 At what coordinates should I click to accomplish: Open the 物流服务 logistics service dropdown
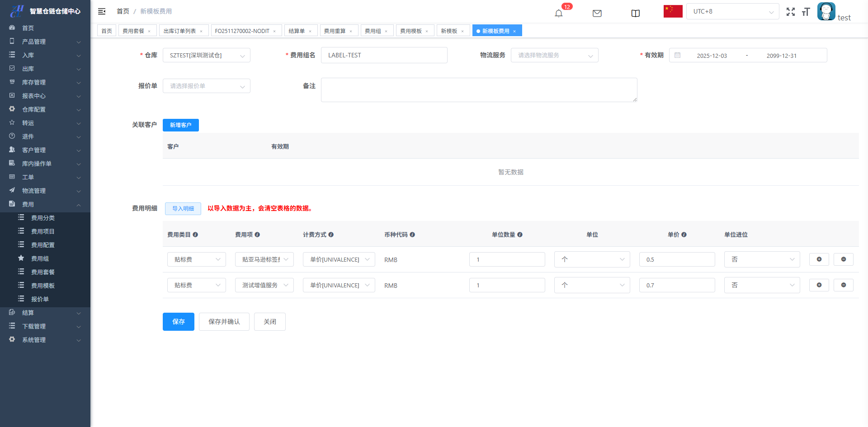554,56
